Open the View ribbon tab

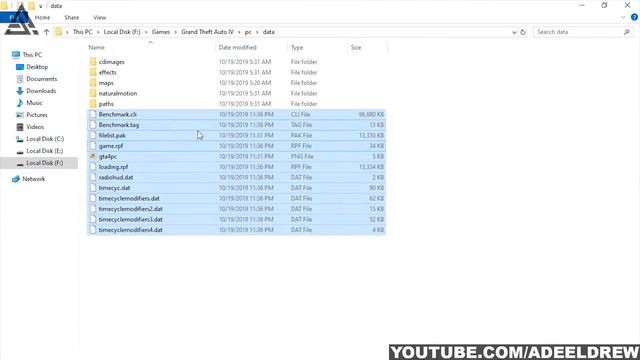[100, 18]
